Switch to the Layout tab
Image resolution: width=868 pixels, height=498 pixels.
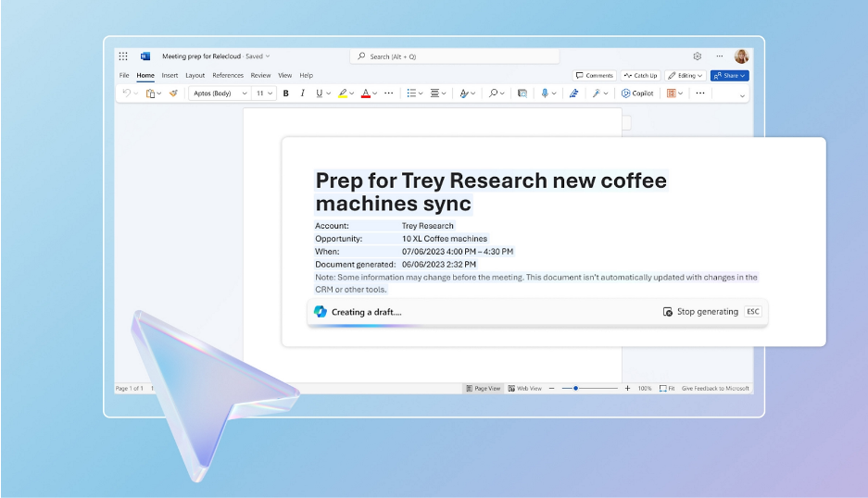(195, 75)
